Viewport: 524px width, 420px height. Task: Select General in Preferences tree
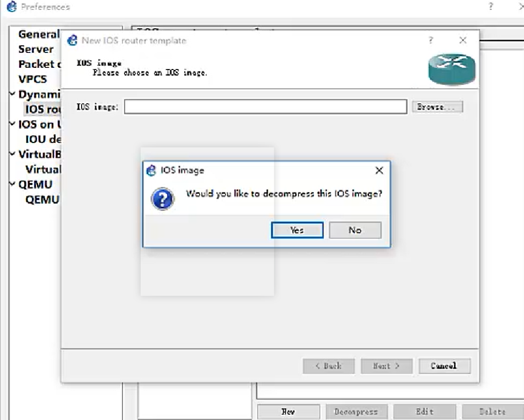pyautogui.click(x=39, y=34)
